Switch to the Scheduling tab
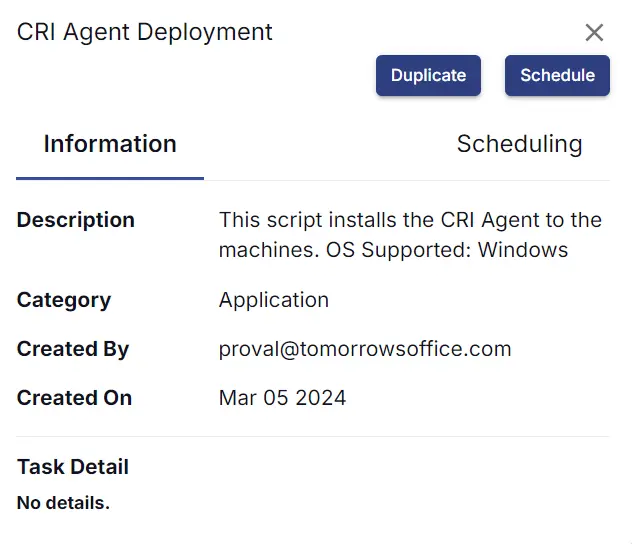Viewport: 632px width, 544px height. point(520,144)
